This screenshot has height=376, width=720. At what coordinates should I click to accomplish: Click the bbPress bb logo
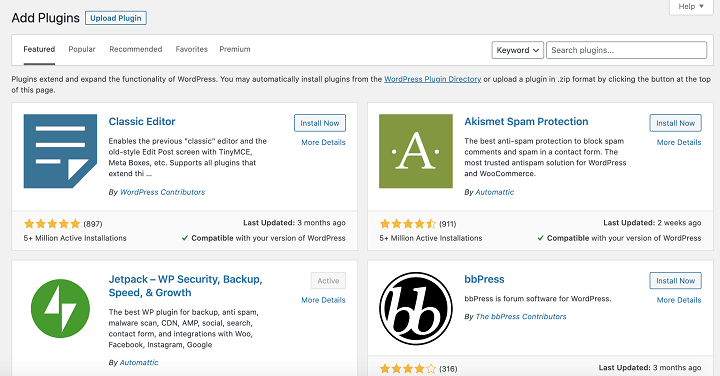point(416,309)
